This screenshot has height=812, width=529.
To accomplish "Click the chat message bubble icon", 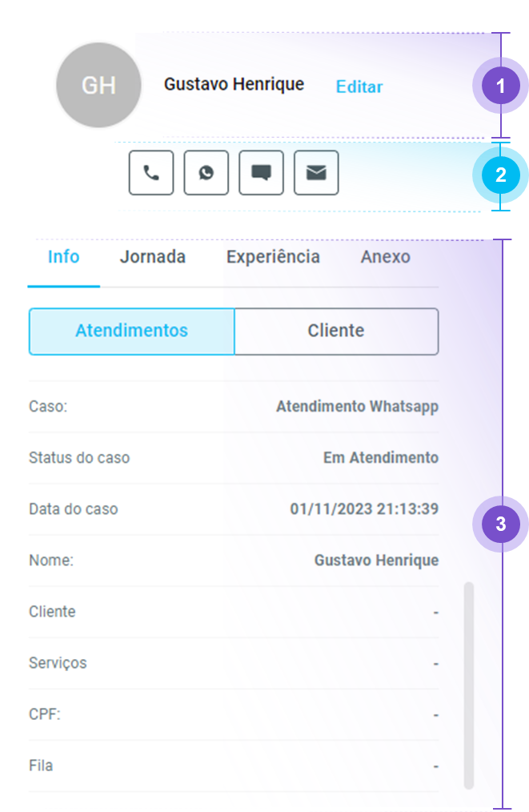I will (x=261, y=173).
